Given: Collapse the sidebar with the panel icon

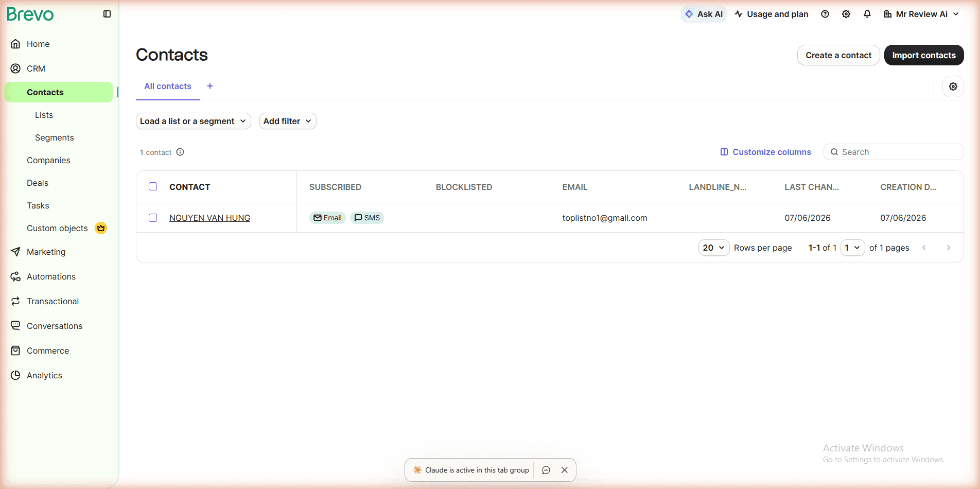Looking at the screenshot, I should coord(107,14).
